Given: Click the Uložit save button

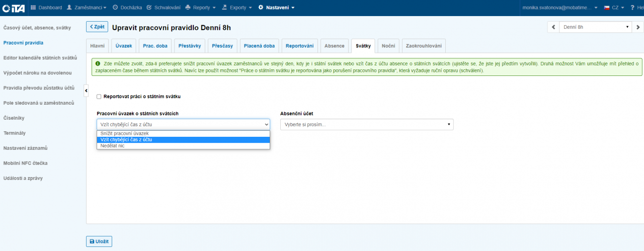Looking at the screenshot, I should click(x=99, y=241).
